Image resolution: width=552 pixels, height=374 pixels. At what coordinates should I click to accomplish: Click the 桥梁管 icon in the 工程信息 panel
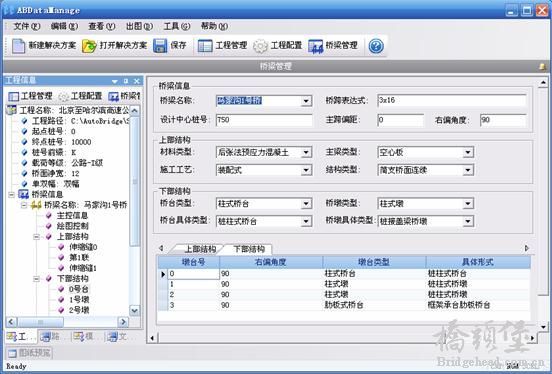click(113, 96)
